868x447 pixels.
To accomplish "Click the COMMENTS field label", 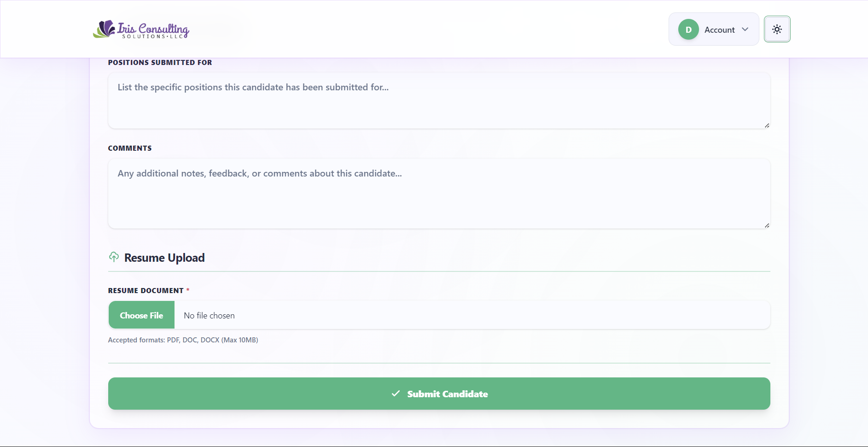I will click(x=130, y=148).
